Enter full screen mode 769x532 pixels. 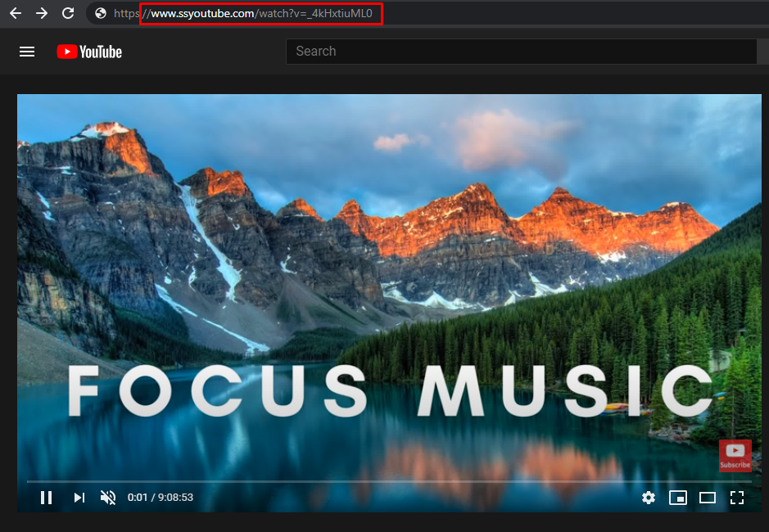click(736, 497)
